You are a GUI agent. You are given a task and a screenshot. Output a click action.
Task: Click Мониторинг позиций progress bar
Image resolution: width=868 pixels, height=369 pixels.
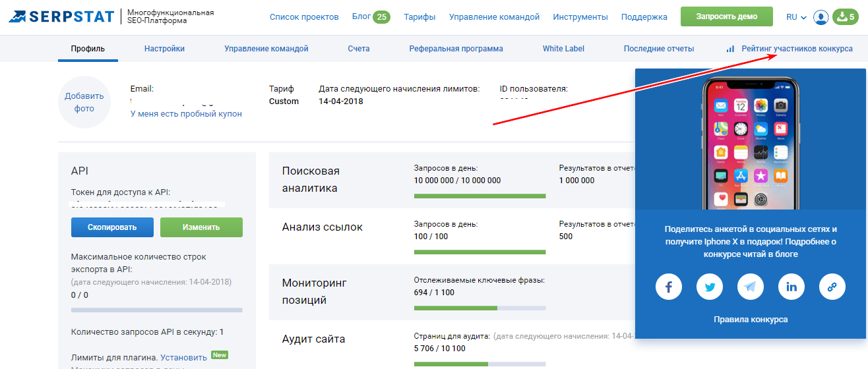tap(480, 308)
